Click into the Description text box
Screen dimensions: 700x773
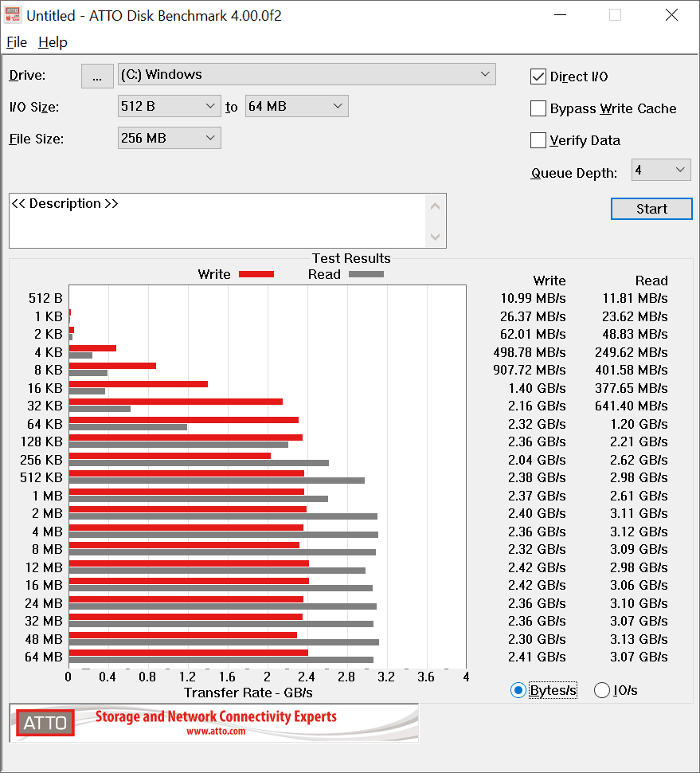tap(217, 221)
